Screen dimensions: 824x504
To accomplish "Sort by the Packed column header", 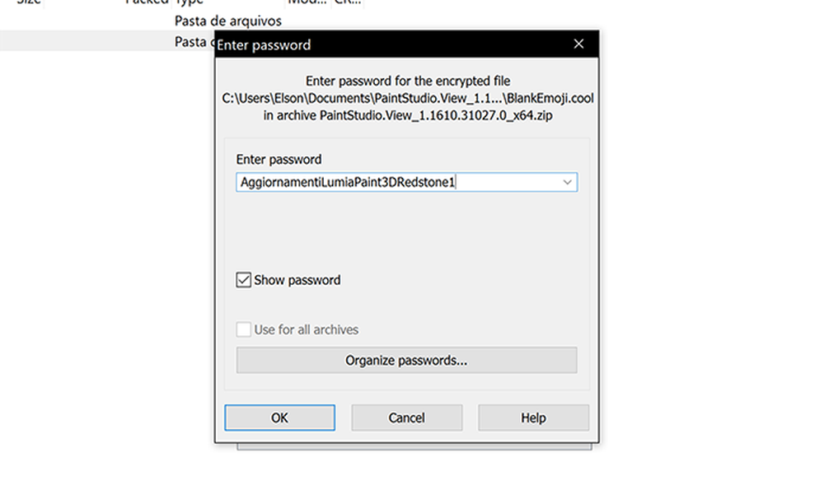I will tap(147, 2).
